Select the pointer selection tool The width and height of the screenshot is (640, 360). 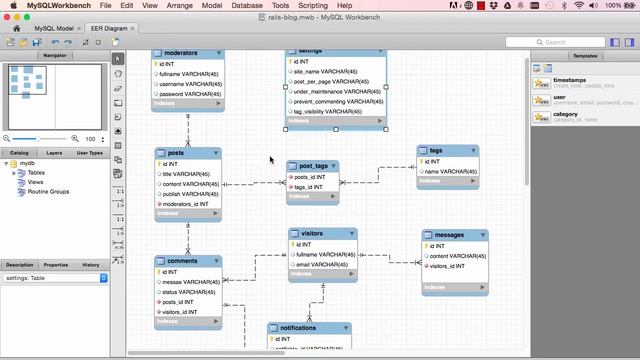coord(118,59)
